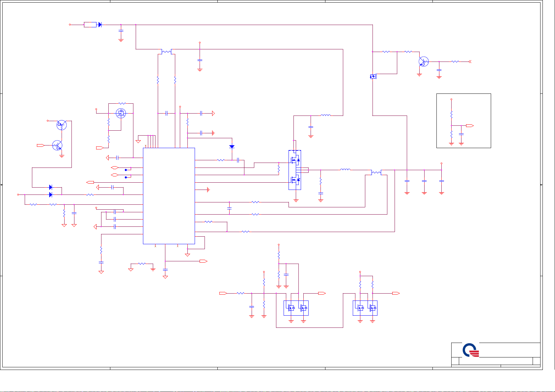
Task: Select the inductor on dual MOSFET output line
Action: click(x=345, y=170)
